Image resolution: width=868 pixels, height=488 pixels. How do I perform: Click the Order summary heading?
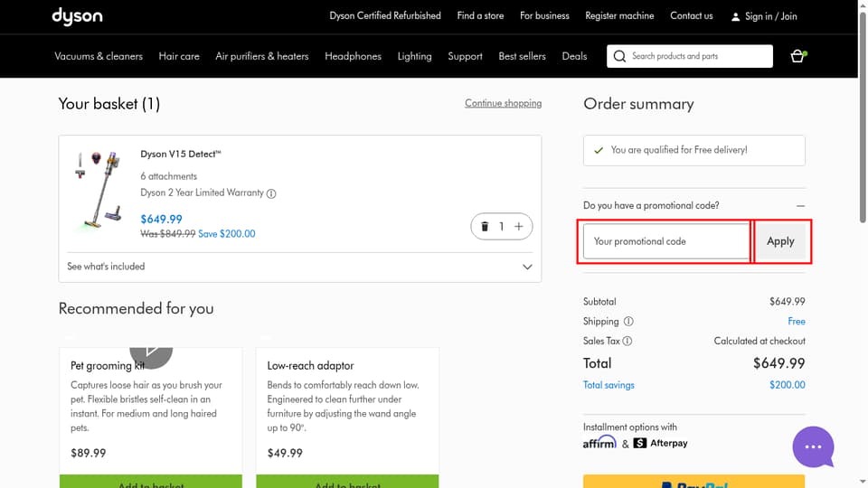[638, 104]
